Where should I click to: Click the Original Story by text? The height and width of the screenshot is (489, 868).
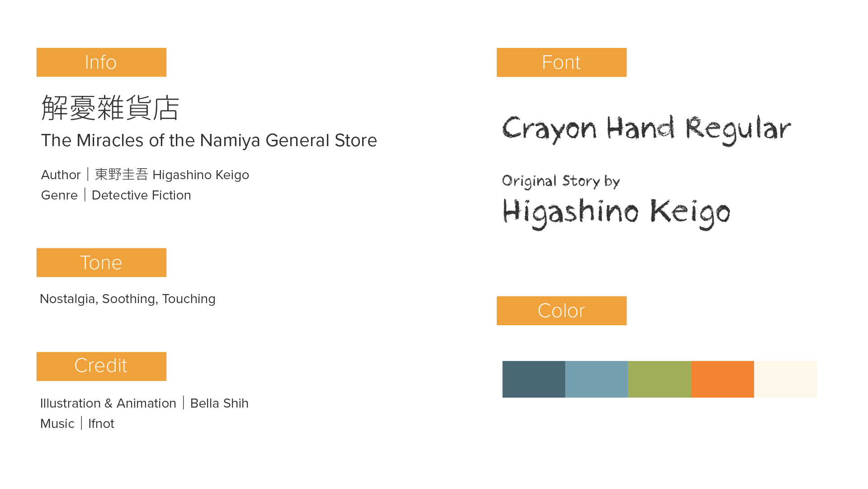click(x=561, y=181)
